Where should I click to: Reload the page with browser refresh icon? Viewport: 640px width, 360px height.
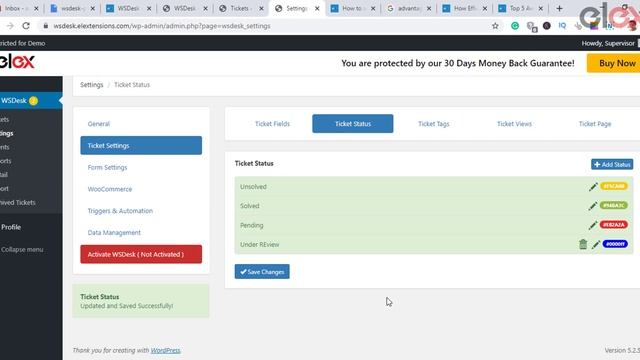point(26,26)
